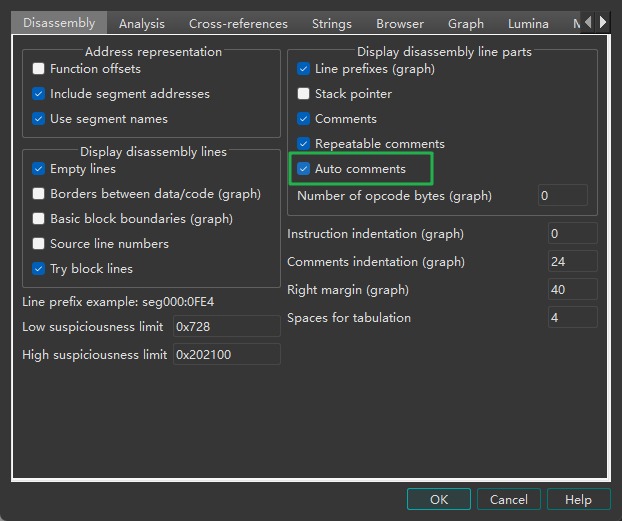The height and width of the screenshot is (521, 622).
Task: Toggle Basic block boundaries (graph)
Action: [x=39, y=219]
